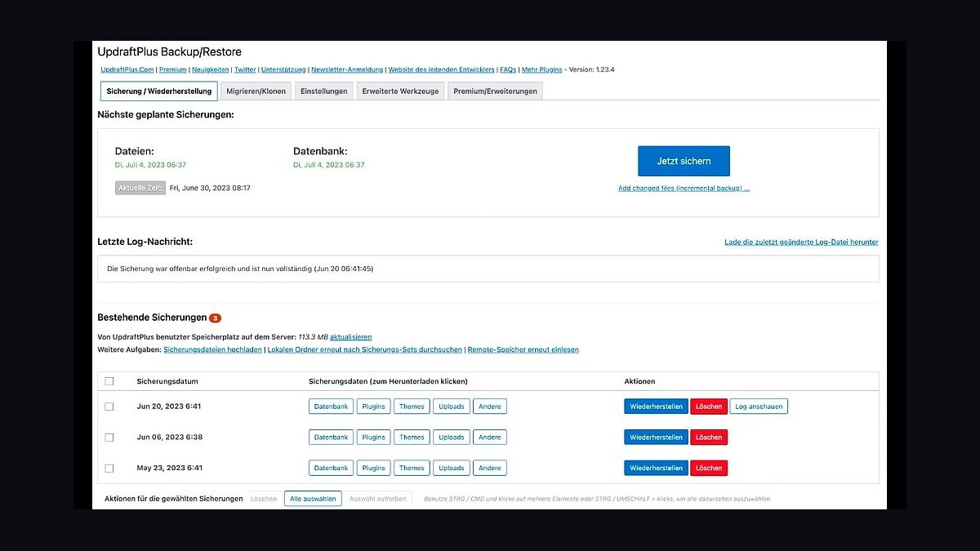Delete the Jun 06 backup with Löschen
This screenshot has width=980, height=551.
(x=709, y=437)
